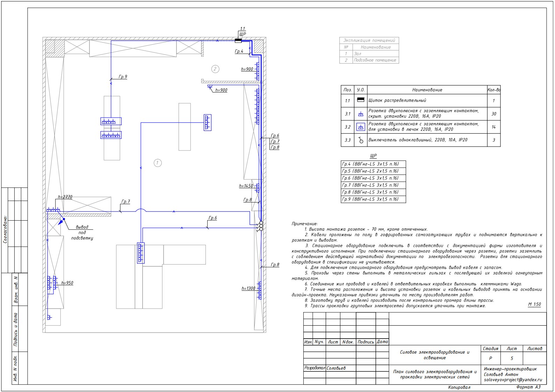Image resolution: width=555 pixels, height=392 pixels.
Task: Click the blue arrow for the lighting cable output
Action: coord(62,221)
